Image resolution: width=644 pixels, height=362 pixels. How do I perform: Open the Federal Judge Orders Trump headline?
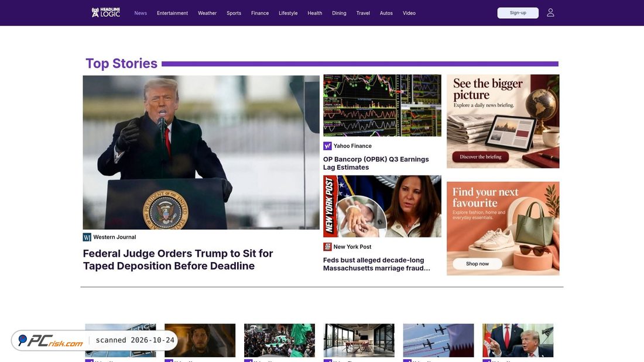[178, 260]
